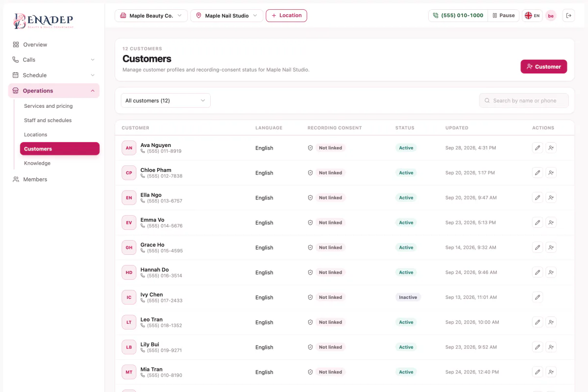Click the Updated column header
The image size is (588, 392).
(x=457, y=128)
